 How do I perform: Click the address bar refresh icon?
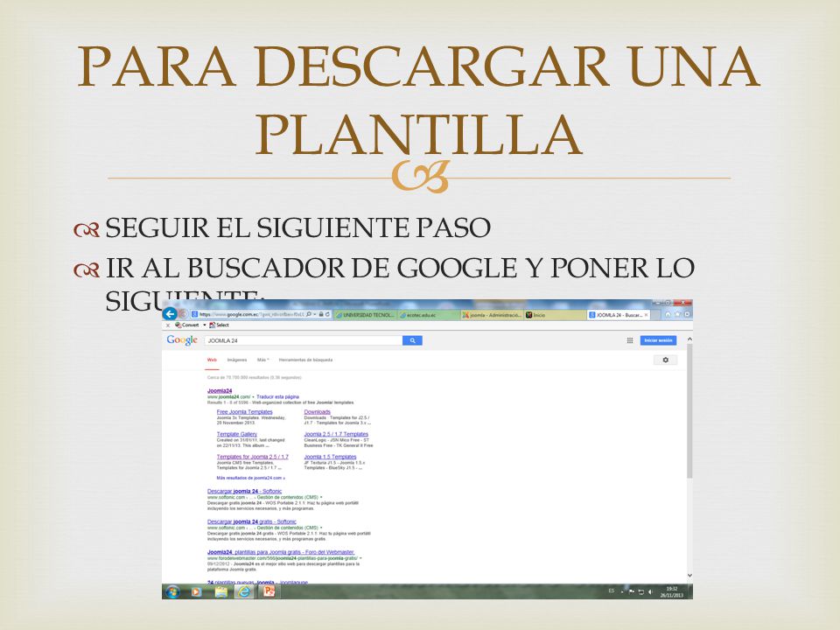327,314
